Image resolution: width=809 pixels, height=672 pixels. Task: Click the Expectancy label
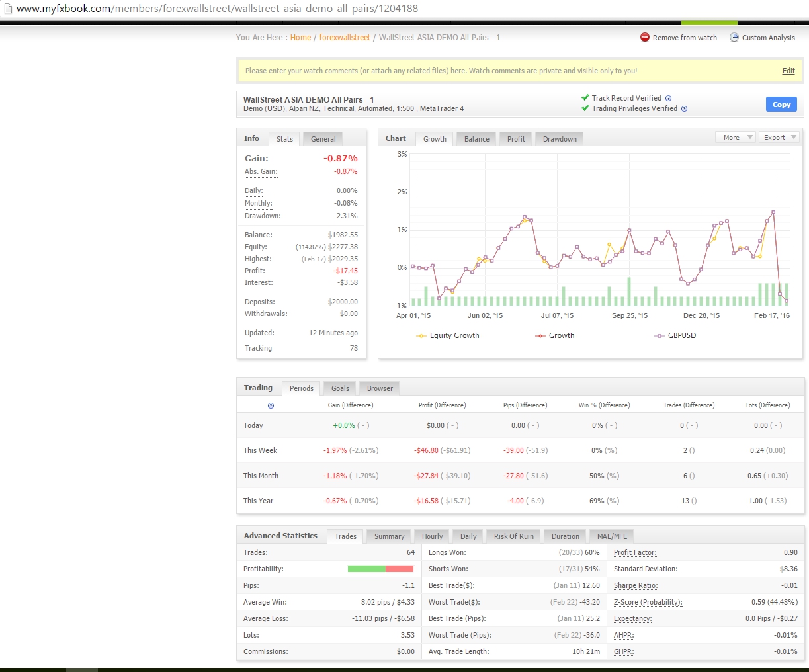point(632,618)
